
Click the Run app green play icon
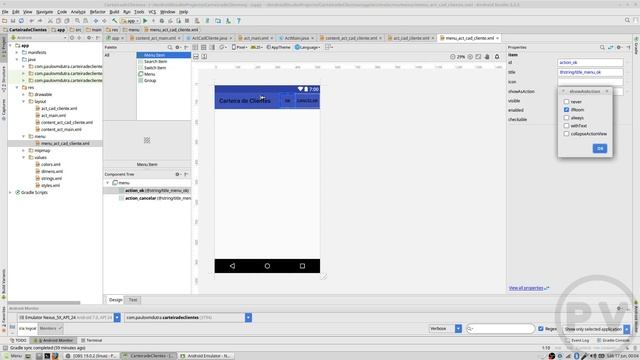[x=145, y=21]
